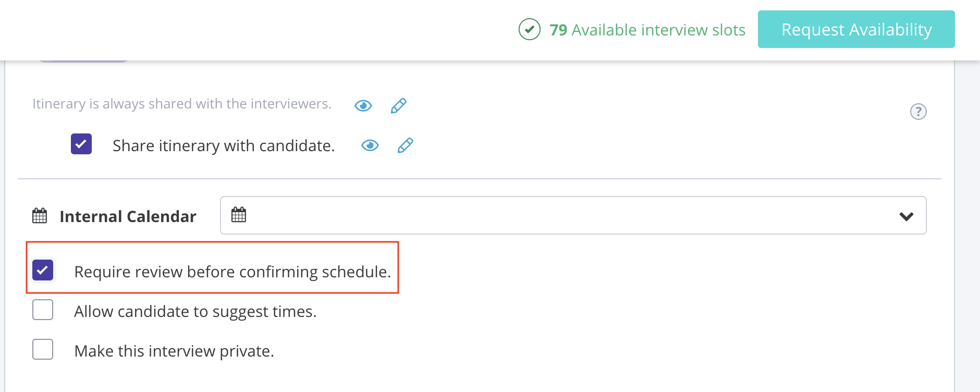This screenshot has height=392, width=980.
Task: Click 'Make this interview private.' label text
Action: click(x=174, y=351)
